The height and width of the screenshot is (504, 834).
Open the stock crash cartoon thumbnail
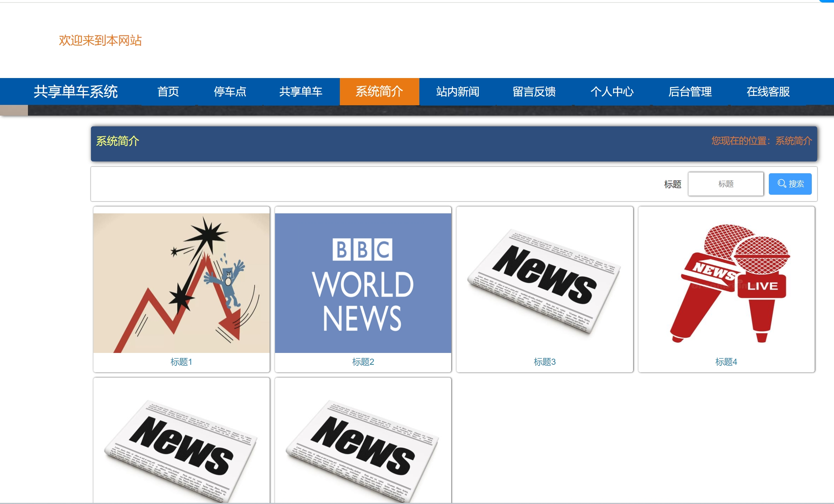pyautogui.click(x=181, y=283)
